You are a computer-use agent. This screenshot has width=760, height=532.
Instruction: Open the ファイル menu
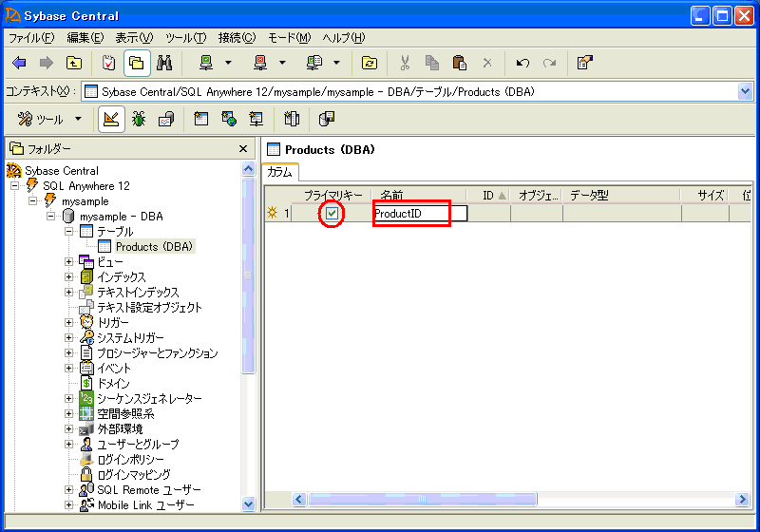point(31,38)
